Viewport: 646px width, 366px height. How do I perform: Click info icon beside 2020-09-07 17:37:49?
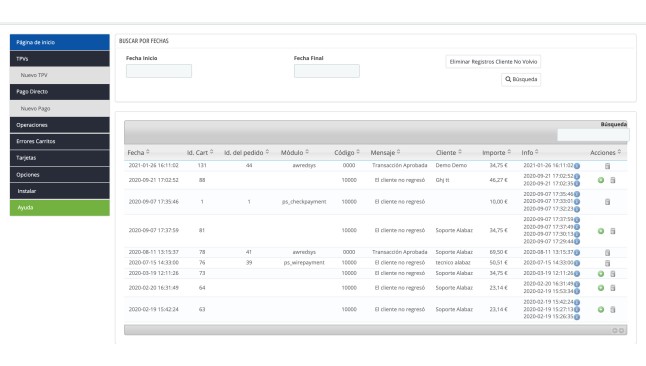[577, 227]
